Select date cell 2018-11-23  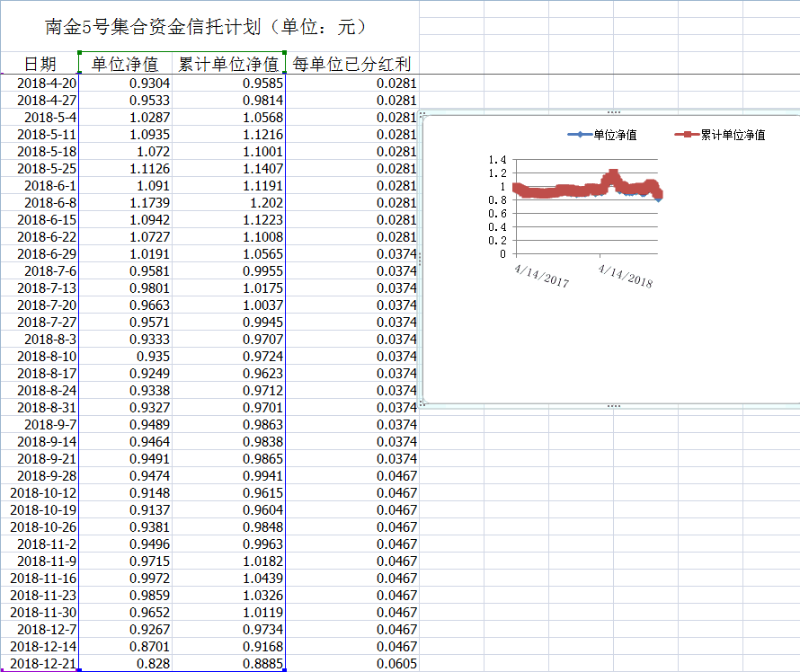(40, 596)
